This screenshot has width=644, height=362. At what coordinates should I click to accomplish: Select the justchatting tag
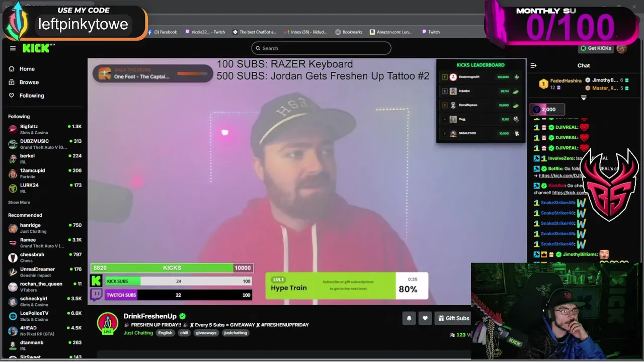[x=235, y=333]
